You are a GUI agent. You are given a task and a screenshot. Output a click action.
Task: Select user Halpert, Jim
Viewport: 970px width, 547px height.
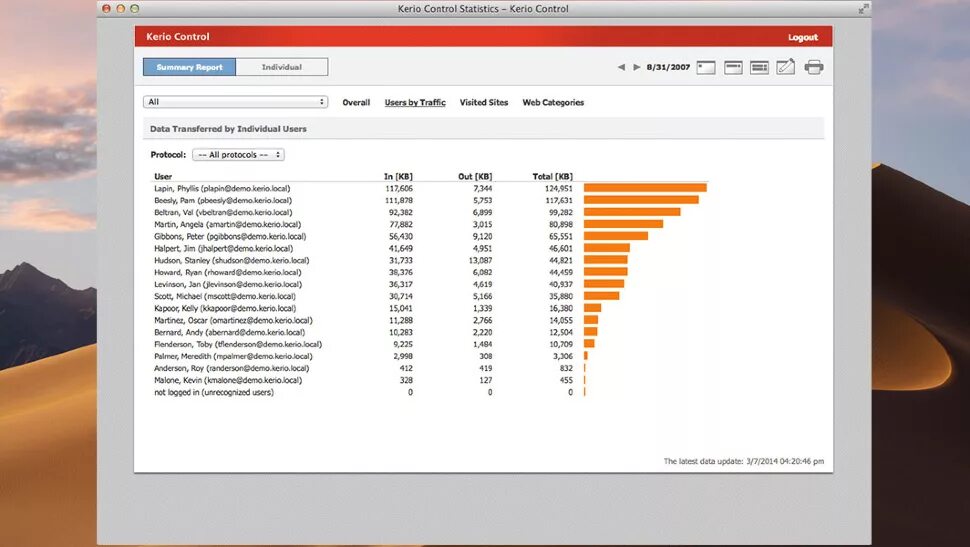(223, 248)
